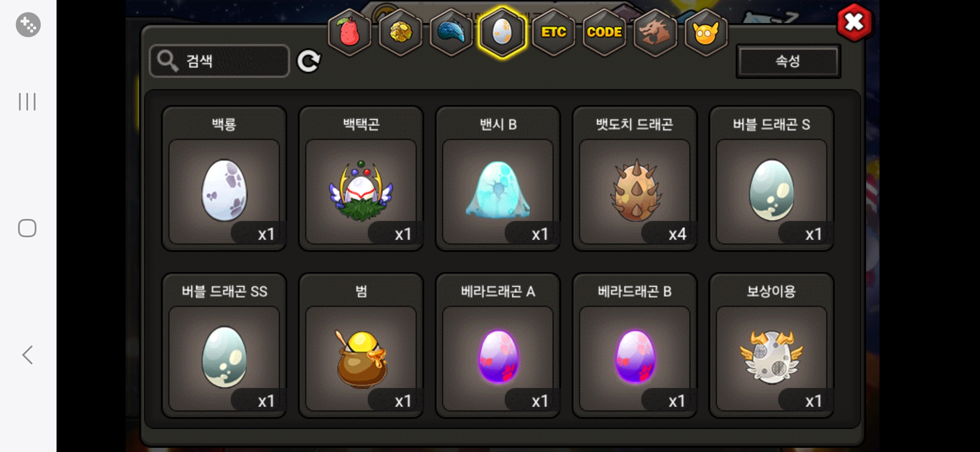Image resolution: width=980 pixels, height=452 pixels.
Task: Switch to the CODE tab
Action: click(x=604, y=32)
